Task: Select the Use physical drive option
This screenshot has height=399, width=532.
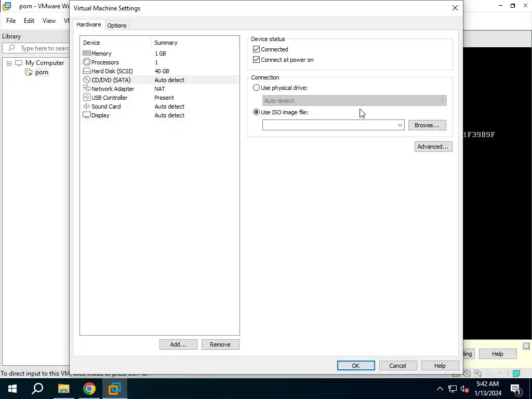Action: pyautogui.click(x=256, y=87)
